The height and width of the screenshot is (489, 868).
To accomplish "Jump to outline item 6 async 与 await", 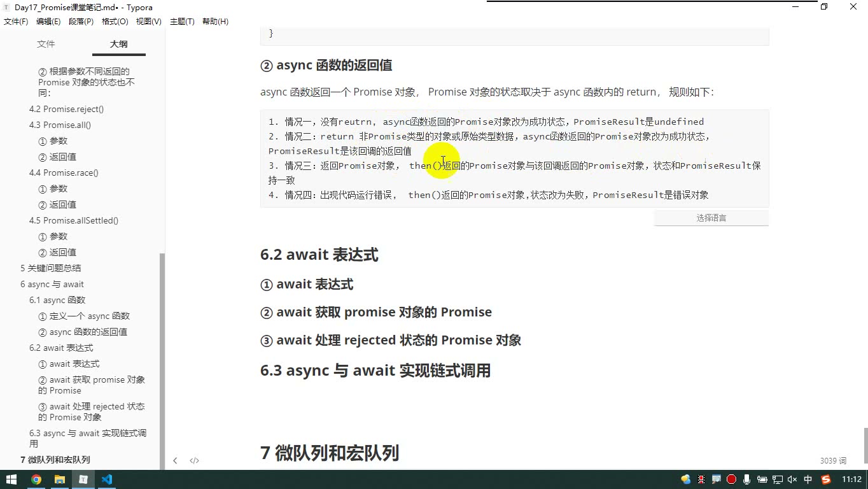I will point(52,284).
